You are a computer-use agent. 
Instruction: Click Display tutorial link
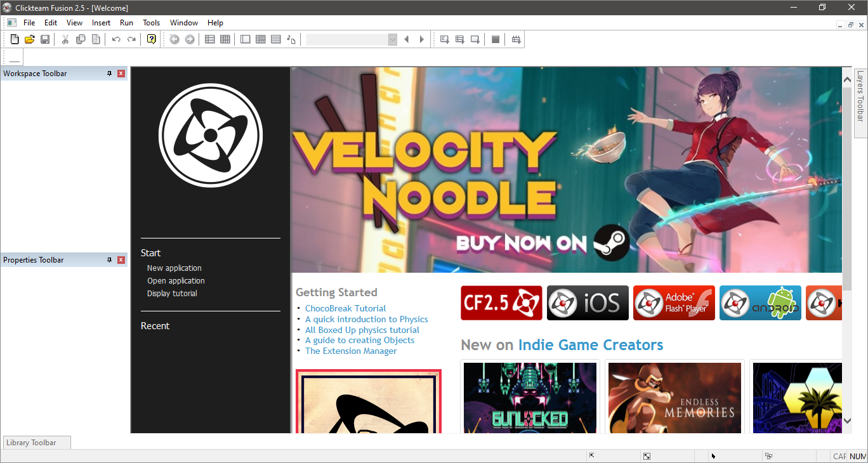click(x=172, y=294)
